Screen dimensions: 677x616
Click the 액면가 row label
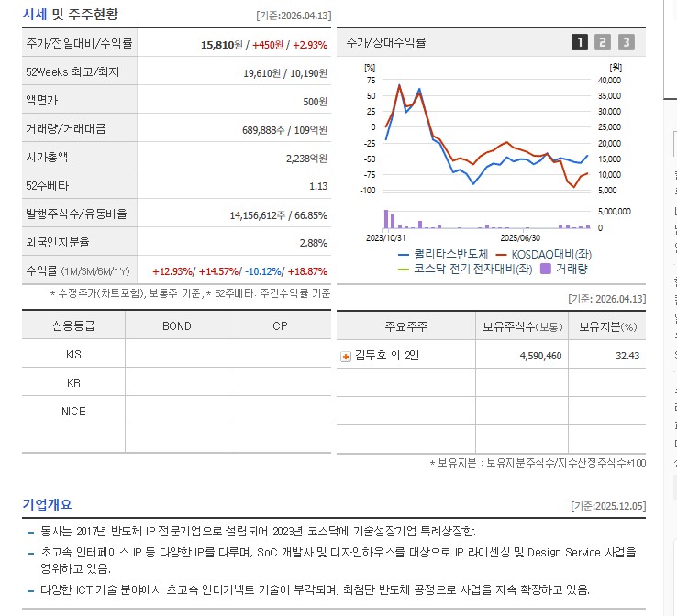(42, 100)
